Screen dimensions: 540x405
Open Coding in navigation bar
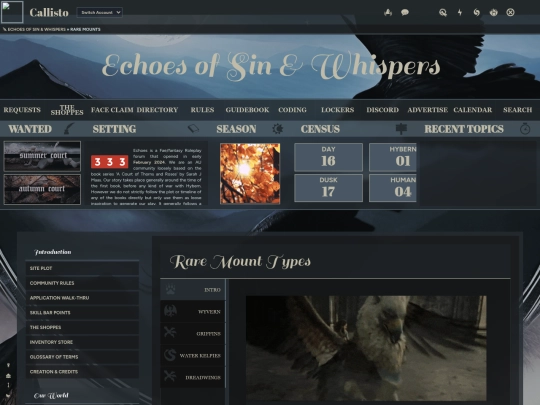click(x=292, y=110)
